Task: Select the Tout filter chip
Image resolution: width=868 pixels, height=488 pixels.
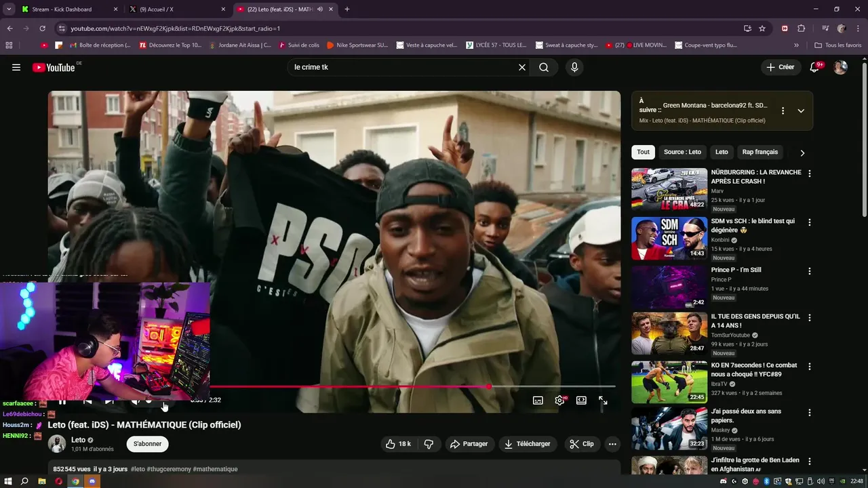Action: pyautogui.click(x=643, y=152)
